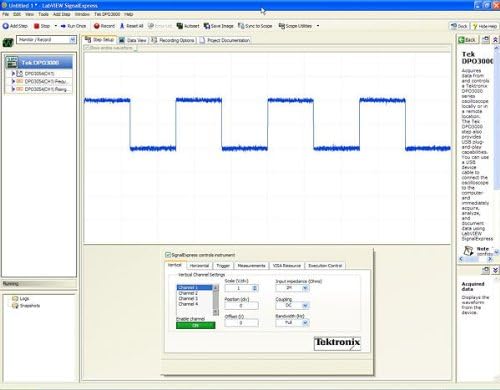The image size is (500, 390).
Task: Click the Autoset scope button
Action: (188, 26)
